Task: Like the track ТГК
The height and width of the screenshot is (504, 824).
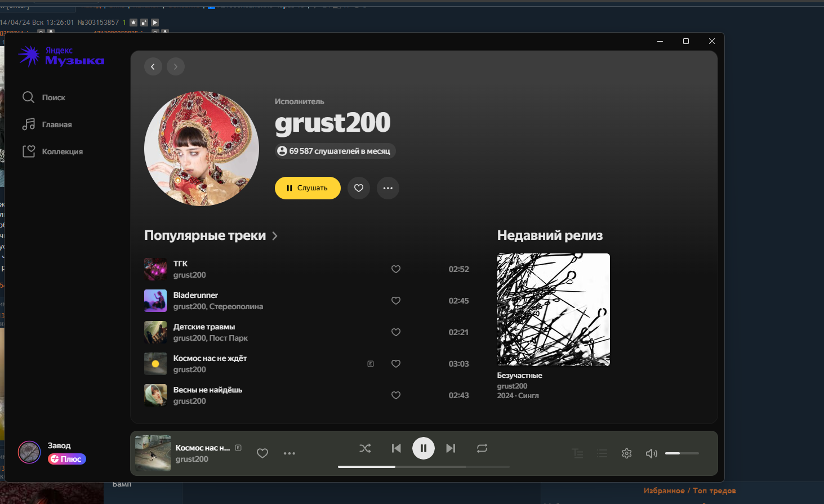Action: (396, 269)
